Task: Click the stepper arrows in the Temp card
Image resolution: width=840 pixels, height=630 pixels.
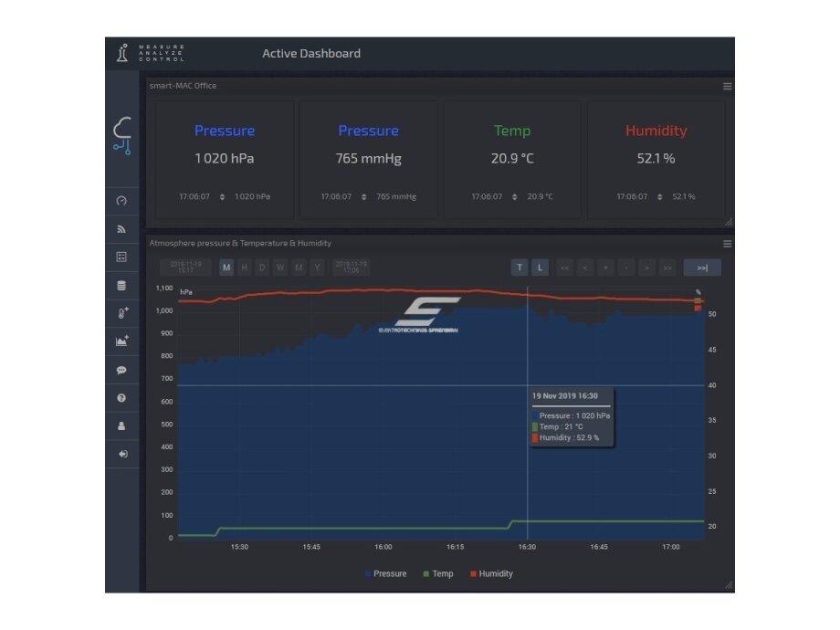Action: (x=515, y=197)
